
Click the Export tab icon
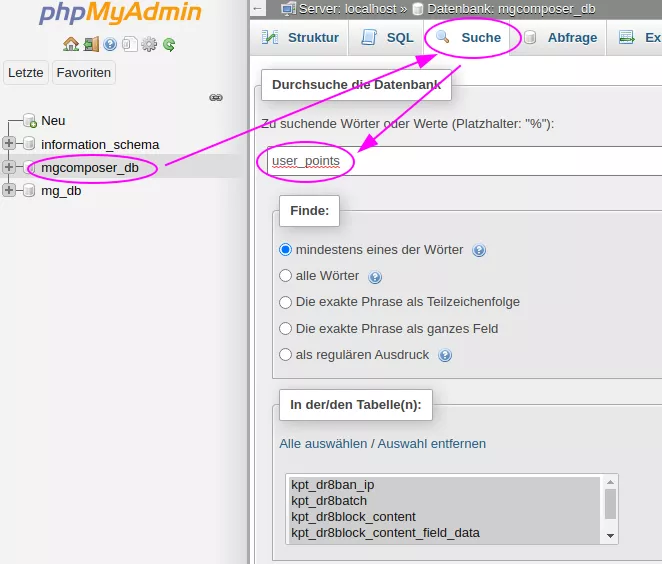[x=627, y=37]
